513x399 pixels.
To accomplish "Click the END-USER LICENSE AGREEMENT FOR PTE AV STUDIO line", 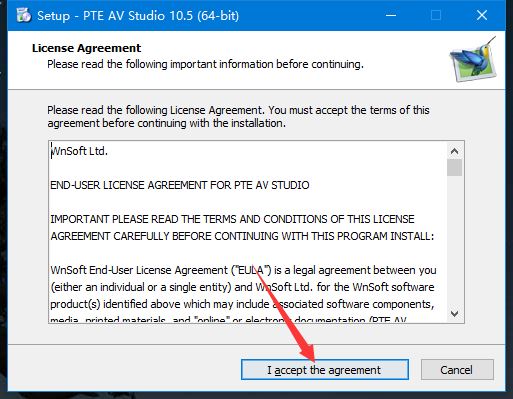I will [x=180, y=185].
